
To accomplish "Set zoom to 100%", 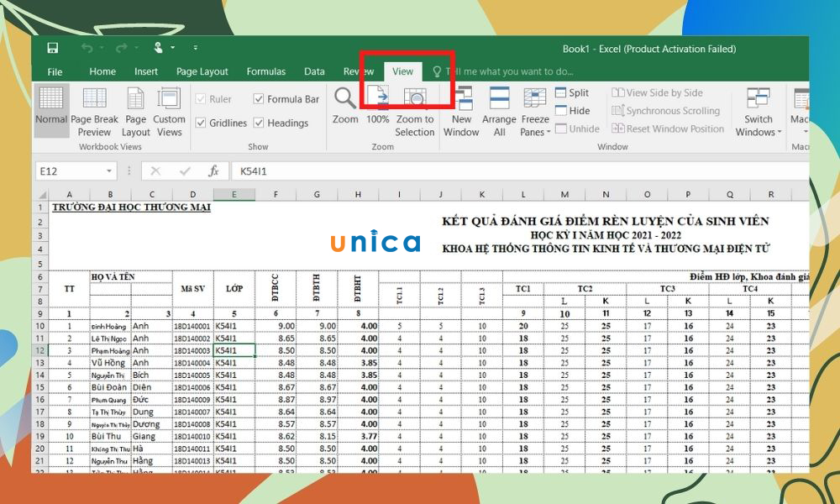I will pos(378,106).
